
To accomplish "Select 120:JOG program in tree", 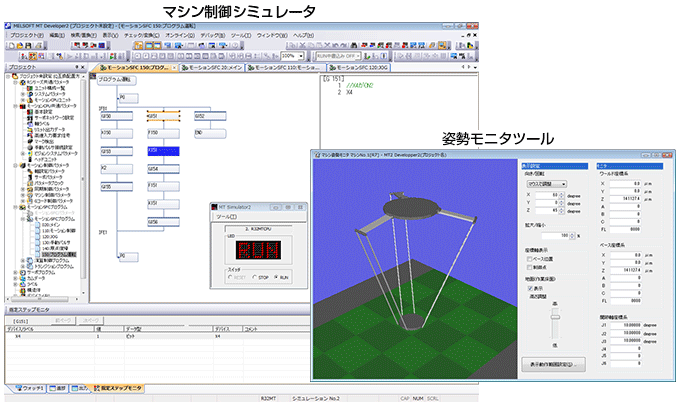I will (50, 236).
